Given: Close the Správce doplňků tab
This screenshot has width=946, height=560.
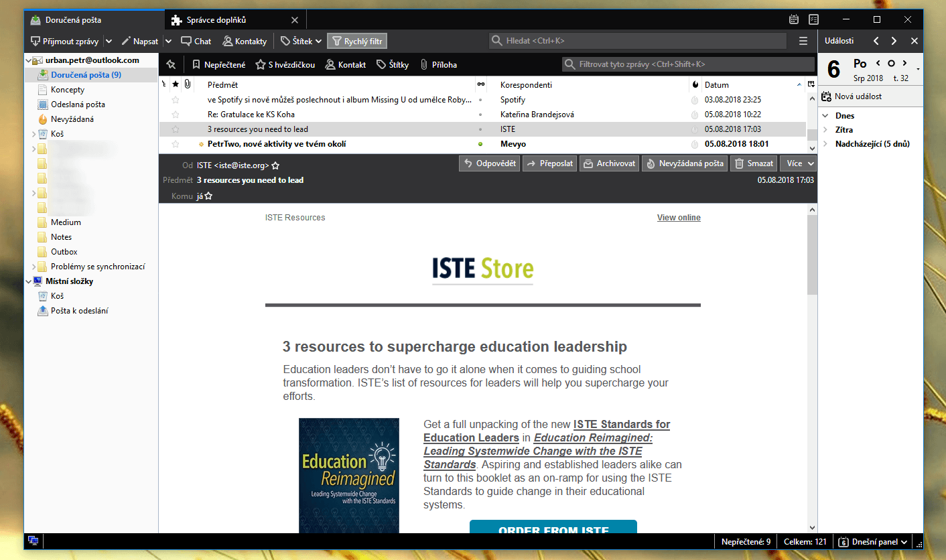Looking at the screenshot, I should [x=295, y=20].
